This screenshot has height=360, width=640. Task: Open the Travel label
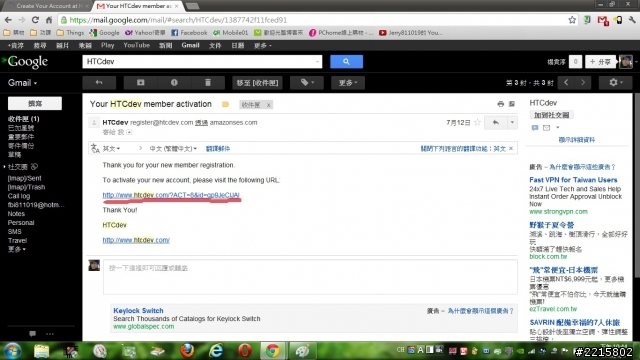[17, 241]
